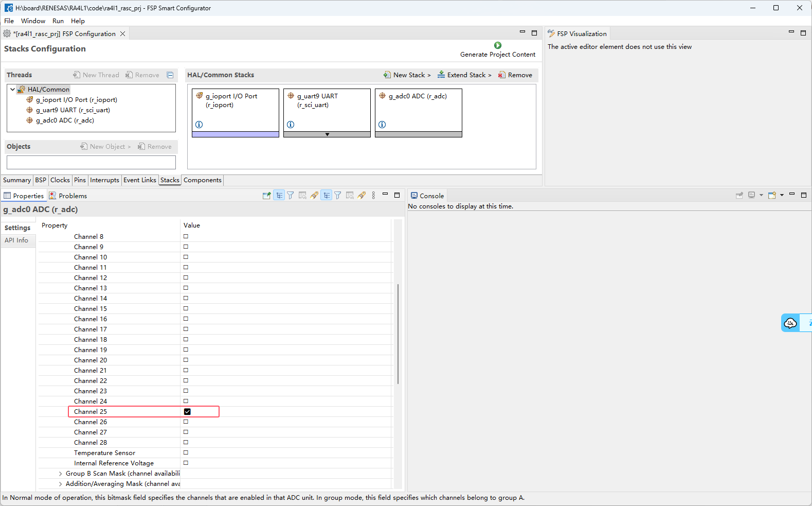Switch to the Pins tab
812x506 pixels.
pos(80,180)
